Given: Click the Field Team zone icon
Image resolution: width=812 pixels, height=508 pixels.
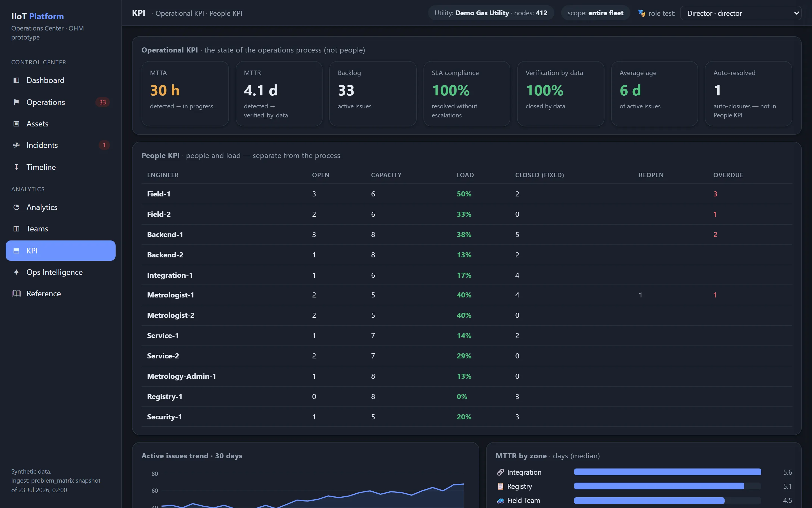Looking at the screenshot, I should pyautogui.click(x=500, y=501).
